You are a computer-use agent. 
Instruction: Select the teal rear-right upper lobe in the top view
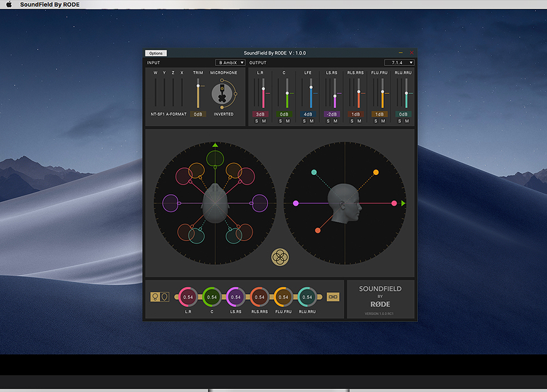[234, 236]
